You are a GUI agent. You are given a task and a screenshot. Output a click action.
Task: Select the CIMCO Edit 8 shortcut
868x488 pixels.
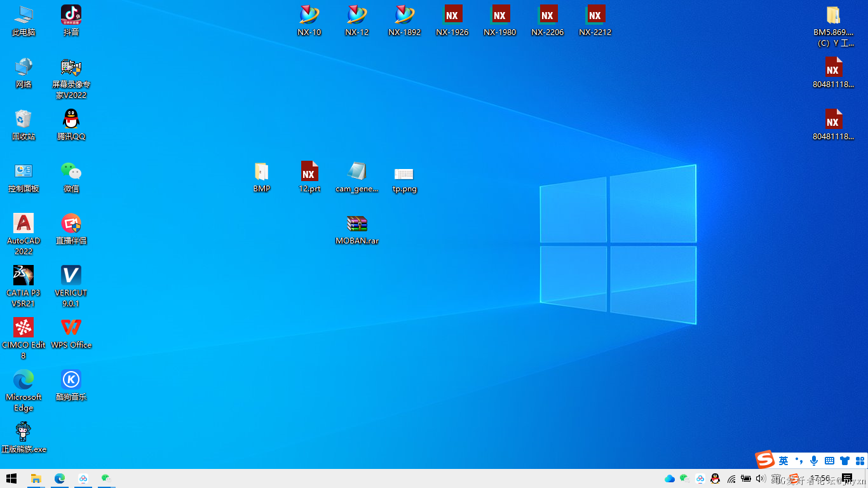24,339
